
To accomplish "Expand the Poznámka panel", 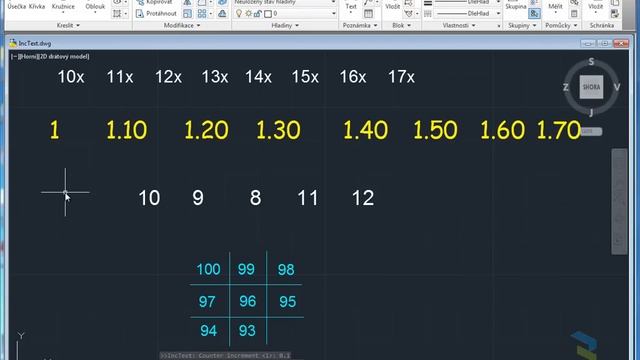I will pyautogui.click(x=360, y=25).
